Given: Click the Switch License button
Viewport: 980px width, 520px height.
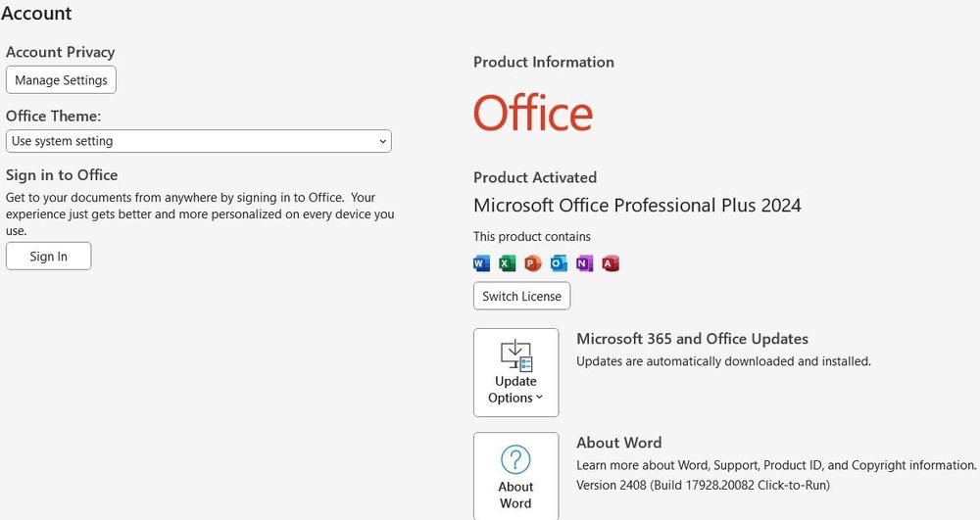Looking at the screenshot, I should [x=522, y=297].
